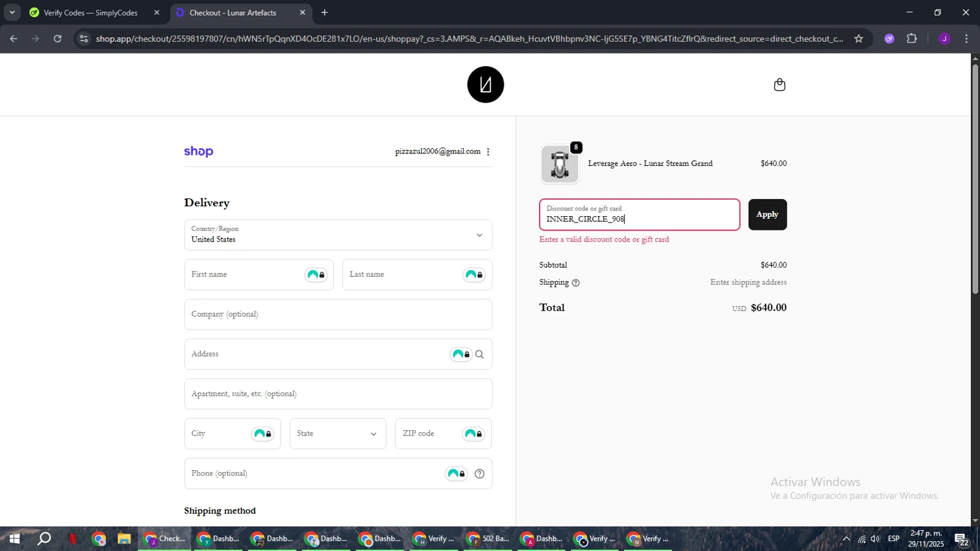Open a new browser tab
This screenshot has height=551, width=980.
click(x=325, y=12)
